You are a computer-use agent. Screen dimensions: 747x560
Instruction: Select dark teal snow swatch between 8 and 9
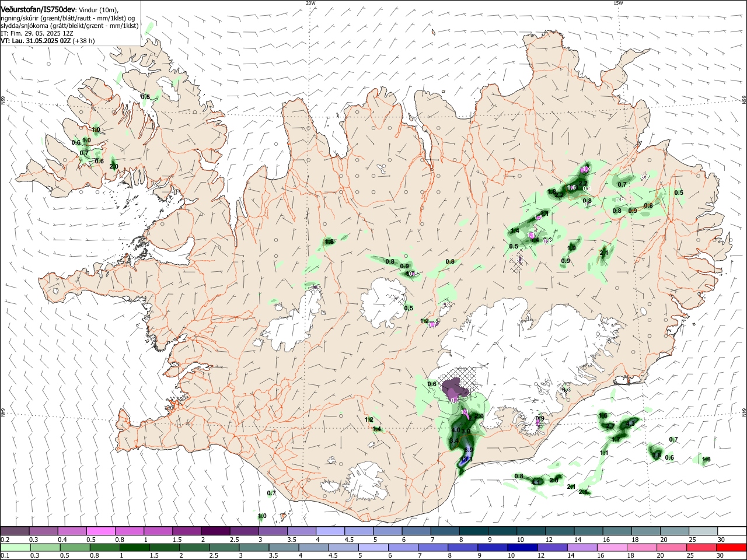pyautogui.click(x=474, y=531)
